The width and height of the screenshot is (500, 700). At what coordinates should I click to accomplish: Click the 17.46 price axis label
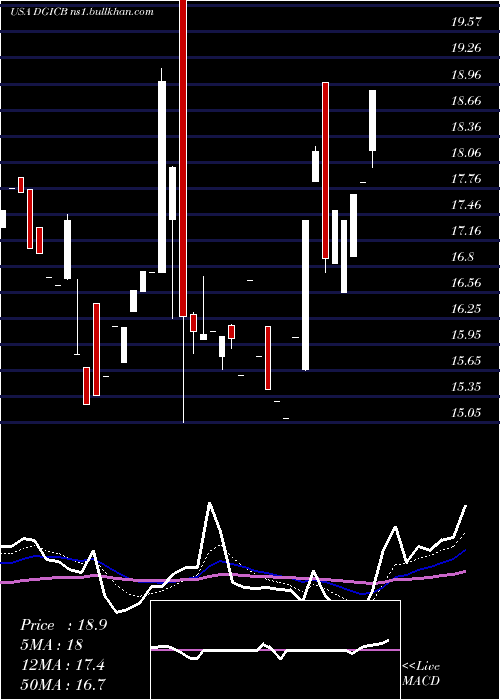coord(467,205)
